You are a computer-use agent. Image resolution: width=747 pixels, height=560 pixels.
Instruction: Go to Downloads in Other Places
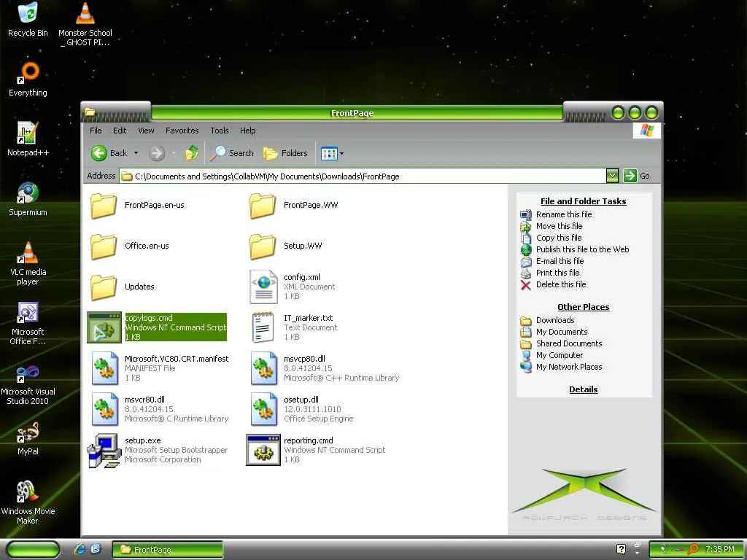[x=555, y=321]
